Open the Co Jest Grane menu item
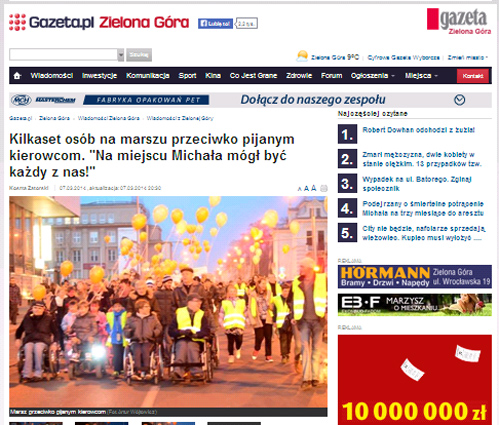This screenshot has width=499, height=425. point(253,76)
